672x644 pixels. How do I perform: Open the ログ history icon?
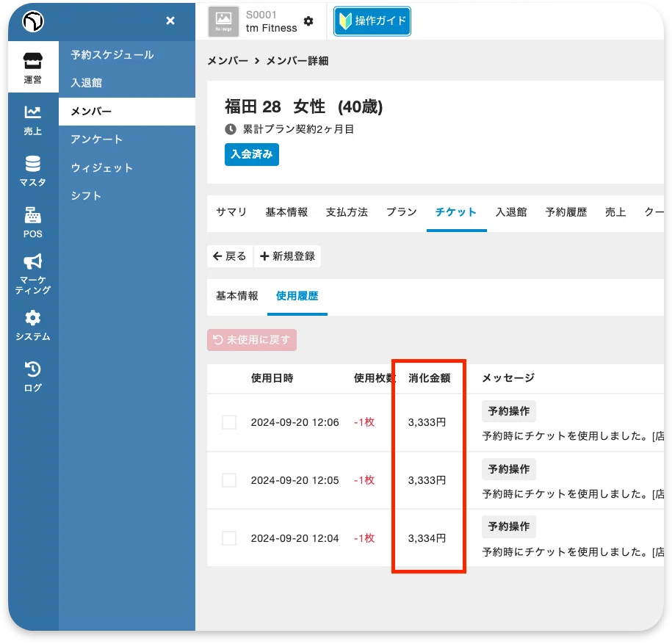click(x=33, y=377)
